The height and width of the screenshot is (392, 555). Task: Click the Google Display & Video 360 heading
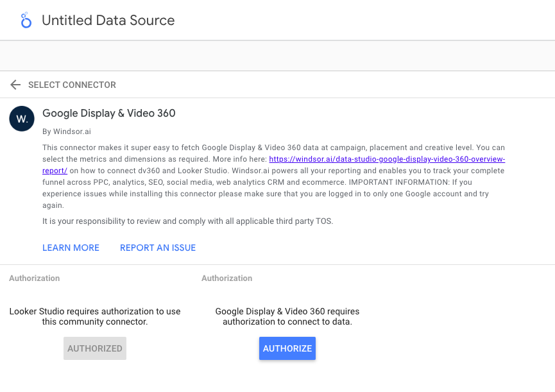109,114
